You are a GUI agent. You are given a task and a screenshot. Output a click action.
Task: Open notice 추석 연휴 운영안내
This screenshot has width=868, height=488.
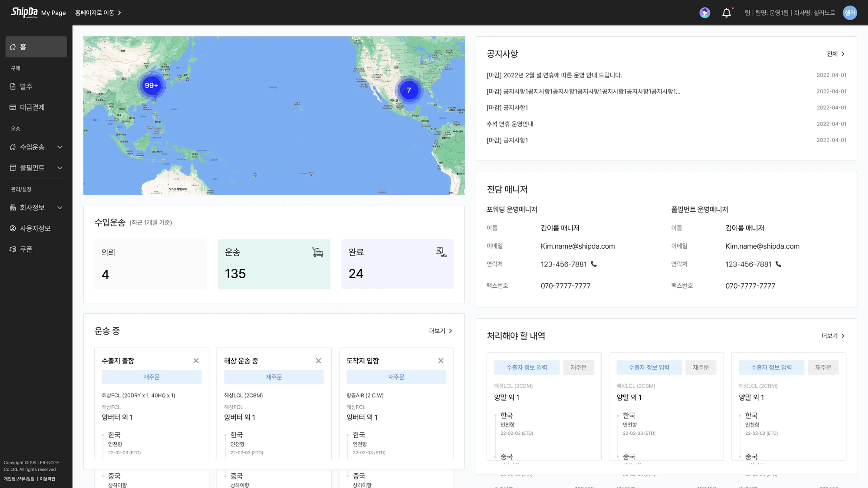pos(510,124)
